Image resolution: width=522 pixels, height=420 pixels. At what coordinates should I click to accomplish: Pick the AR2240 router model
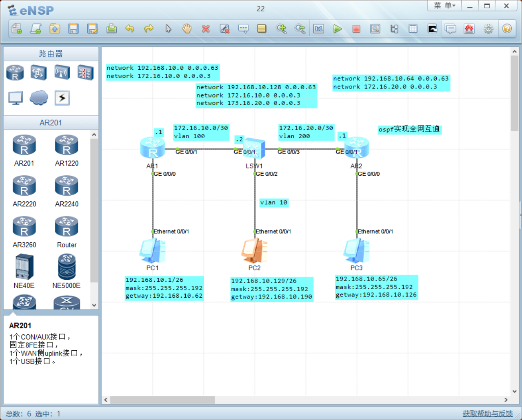pos(67,191)
